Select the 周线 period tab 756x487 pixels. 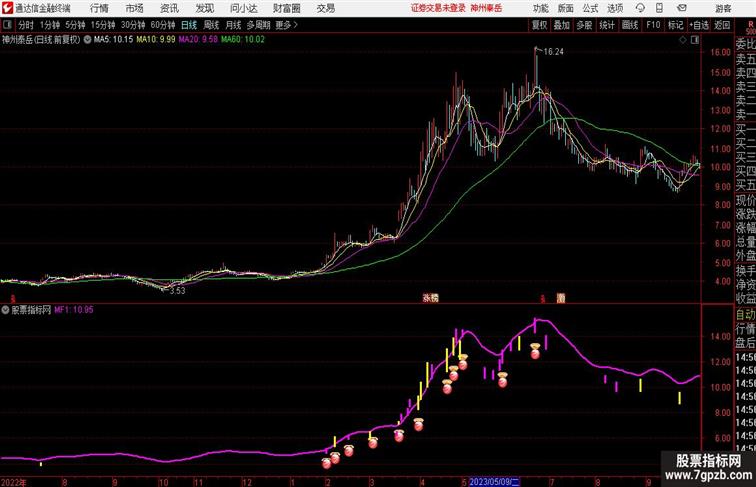pos(211,25)
